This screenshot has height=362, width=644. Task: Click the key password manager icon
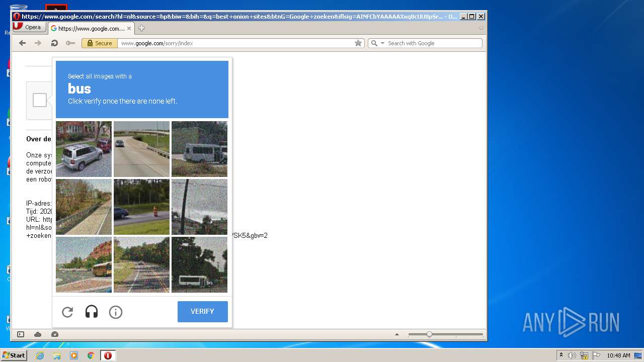click(70, 43)
